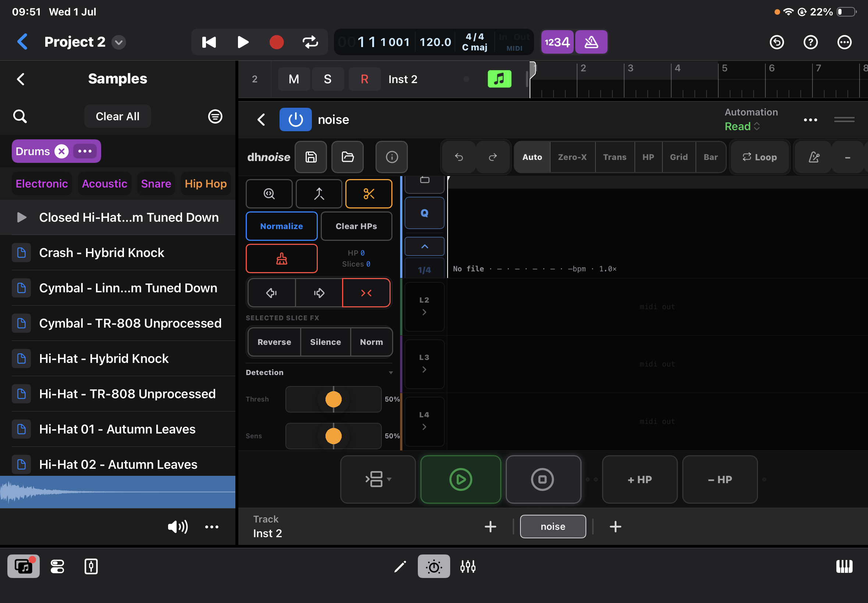Select the Hip Hop filter tag
The image size is (868, 603).
click(206, 183)
